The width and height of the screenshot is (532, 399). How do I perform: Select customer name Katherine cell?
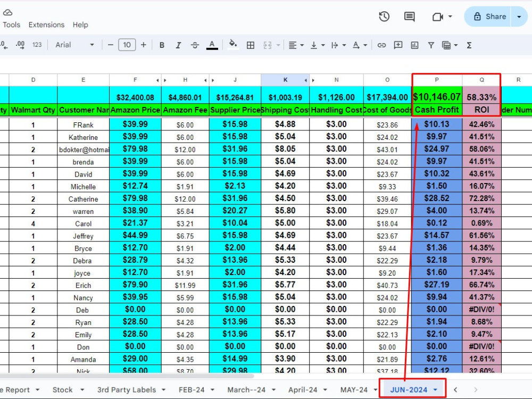(x=83, y=137)
